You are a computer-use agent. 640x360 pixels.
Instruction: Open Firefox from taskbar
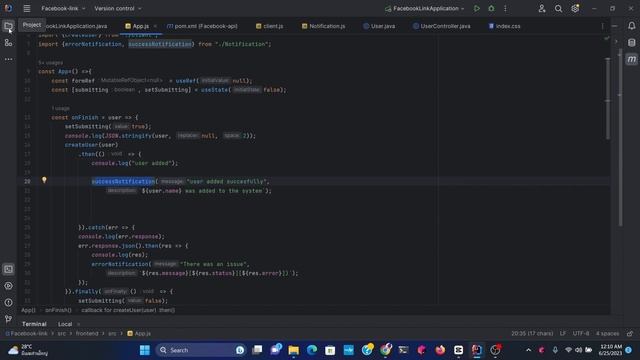point(440,350)
